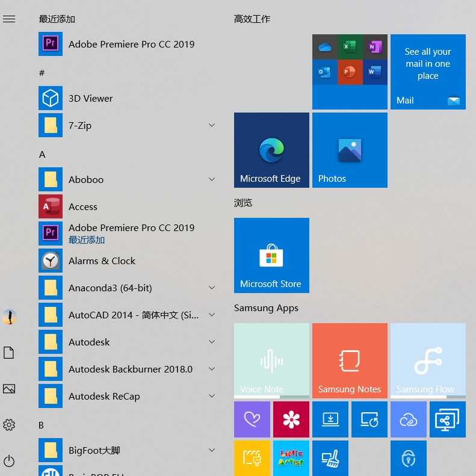This screenshot has height=476, width=476.
Task: Expand the Start menu hamburger navigation
Action: point(9,19)
